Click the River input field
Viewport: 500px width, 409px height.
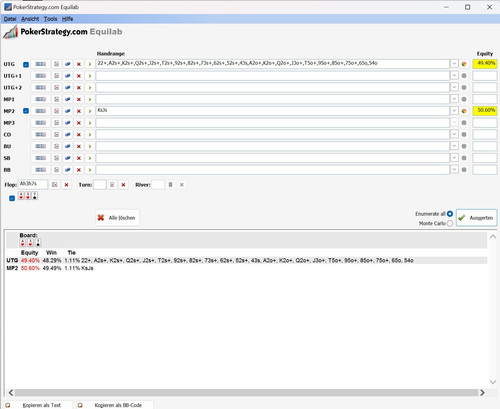[158, 184]
